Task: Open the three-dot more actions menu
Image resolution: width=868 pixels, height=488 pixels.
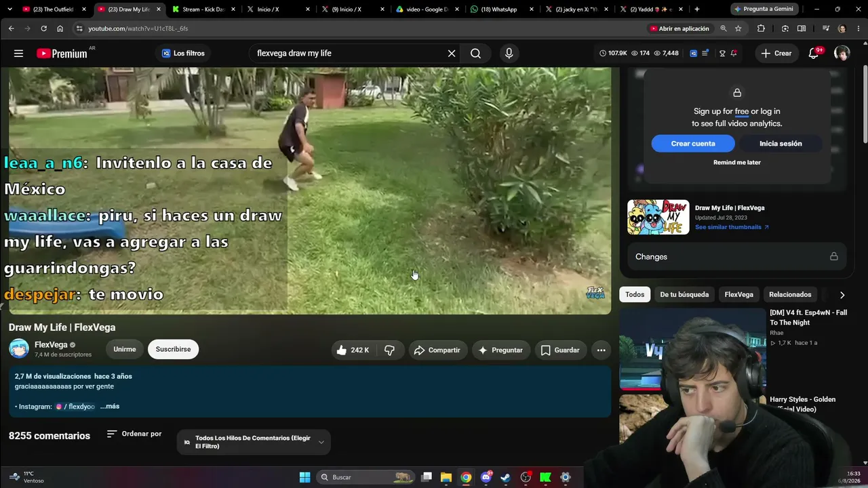Action: point(601,350)
